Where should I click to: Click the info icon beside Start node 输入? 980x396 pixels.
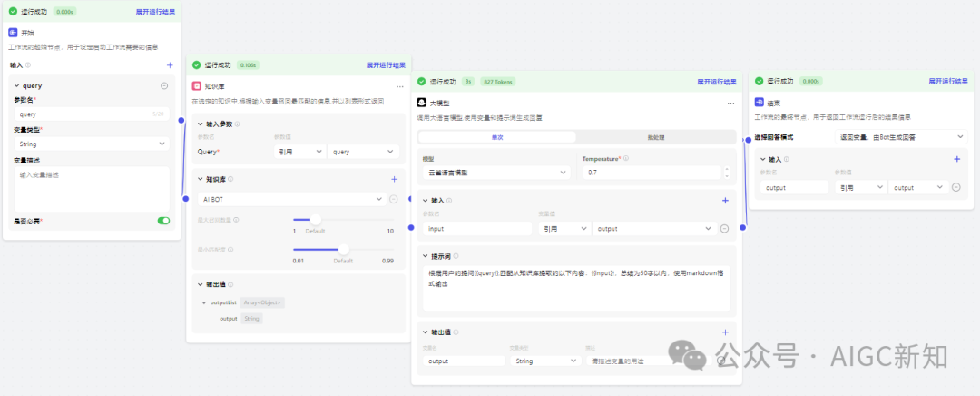tap(28, 64)
